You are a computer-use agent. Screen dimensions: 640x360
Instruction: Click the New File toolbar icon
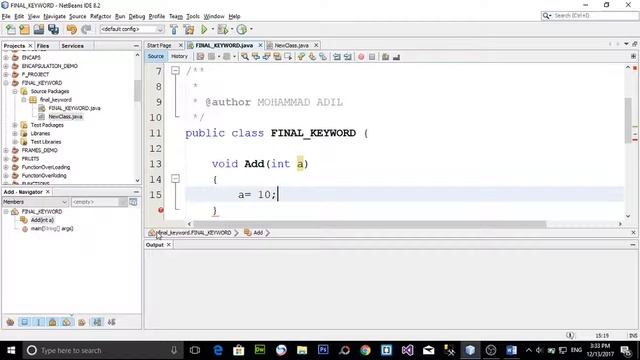11,29
